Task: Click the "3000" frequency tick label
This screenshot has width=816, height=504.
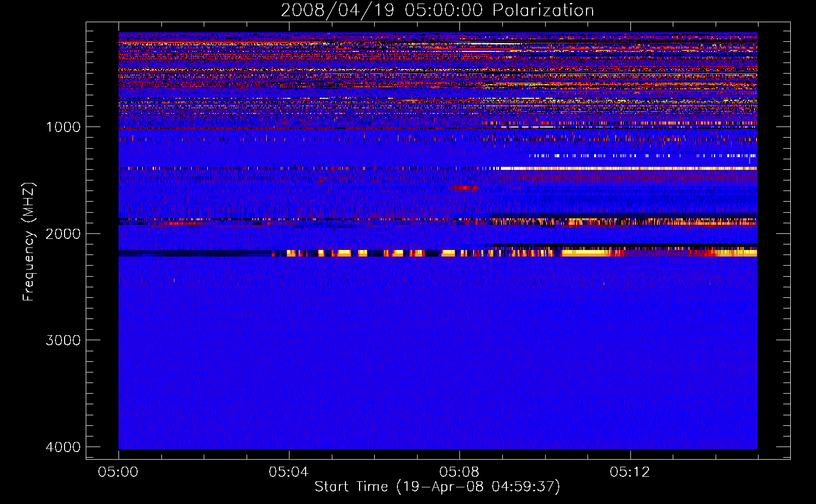Action: [x=63, y=340]
